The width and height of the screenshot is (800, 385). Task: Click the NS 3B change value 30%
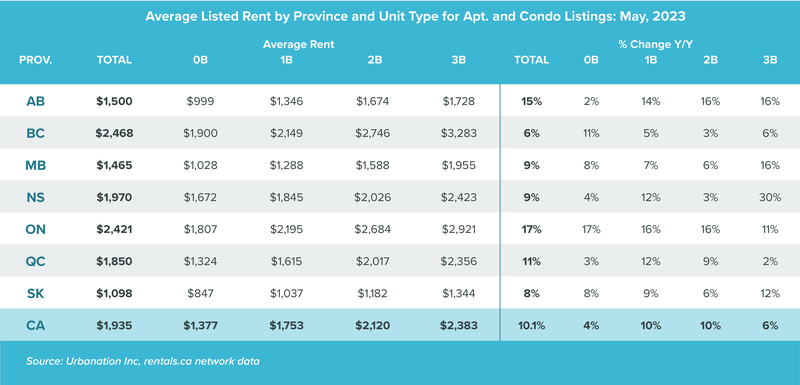coord(770,197)
